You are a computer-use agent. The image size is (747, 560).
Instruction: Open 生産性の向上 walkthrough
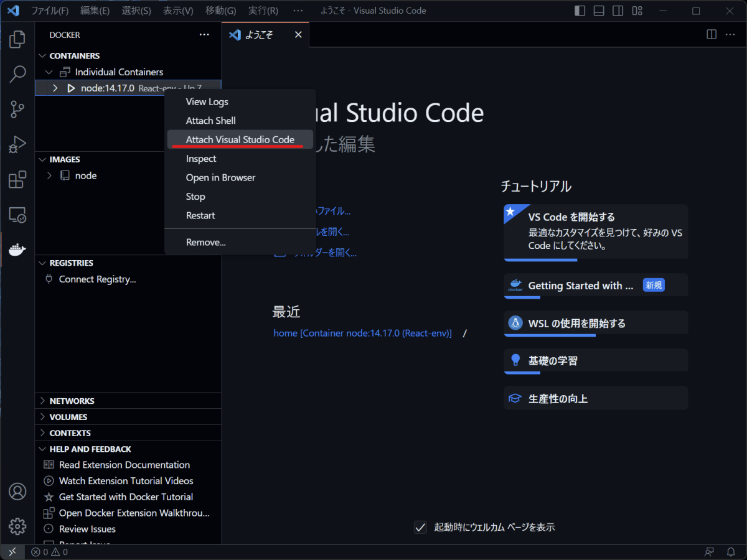[x=596, y=398]
